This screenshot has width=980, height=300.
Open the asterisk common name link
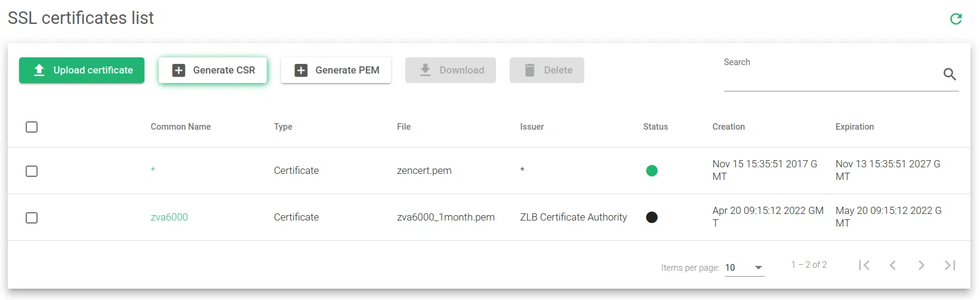pos(153,170)
